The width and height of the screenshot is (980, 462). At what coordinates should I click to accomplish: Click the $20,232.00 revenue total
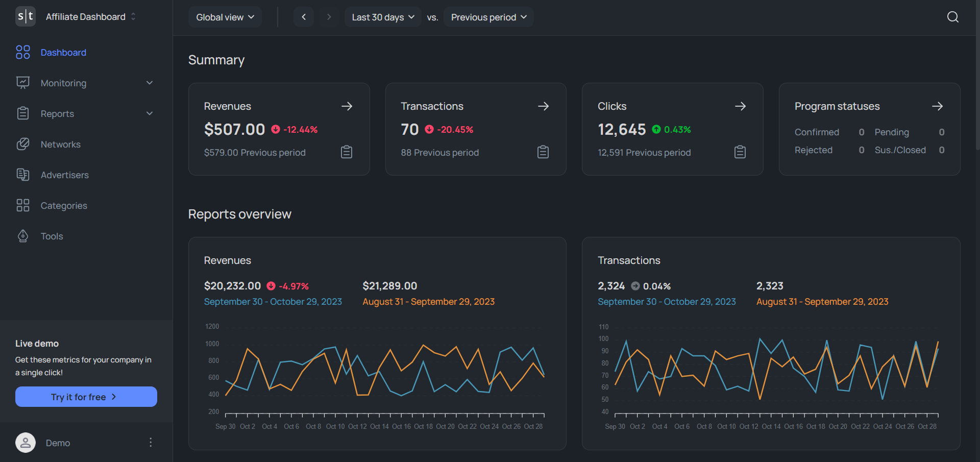point(232,286)
